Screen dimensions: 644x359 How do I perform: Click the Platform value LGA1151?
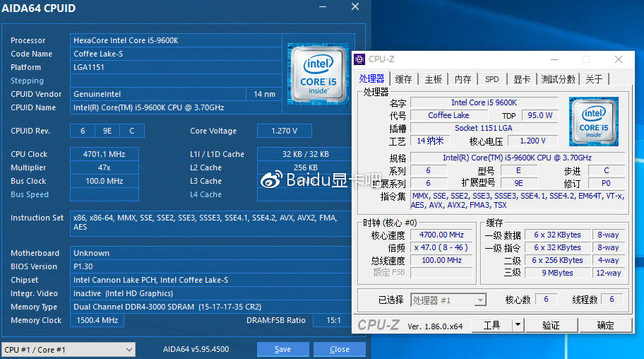click(176, 67)
